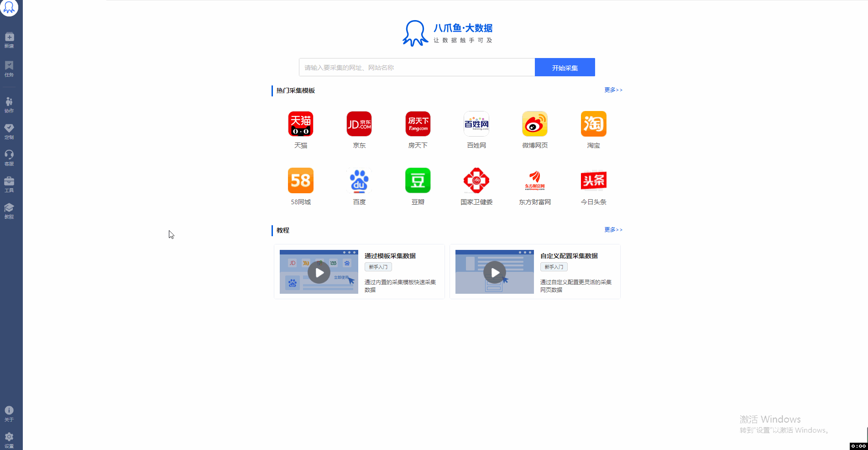Select the 天猫 (Tmall) template icon
This screenshot has height=450, width=868.
[301, 124]
